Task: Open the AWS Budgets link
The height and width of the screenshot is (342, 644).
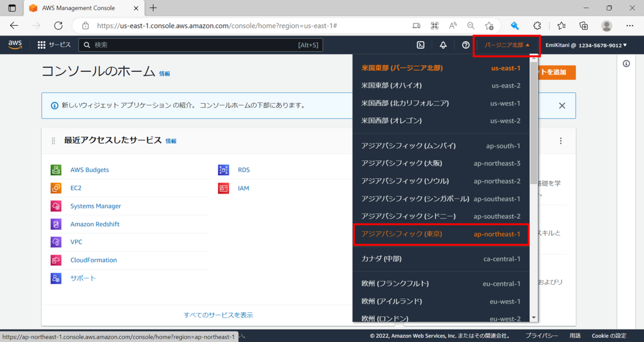Action: (90, 170)
